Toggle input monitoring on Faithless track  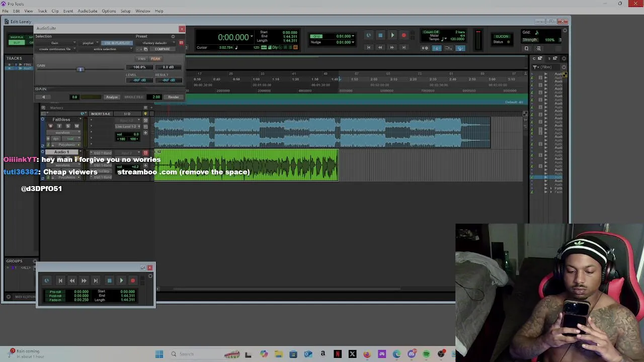[x=59, y=126]
